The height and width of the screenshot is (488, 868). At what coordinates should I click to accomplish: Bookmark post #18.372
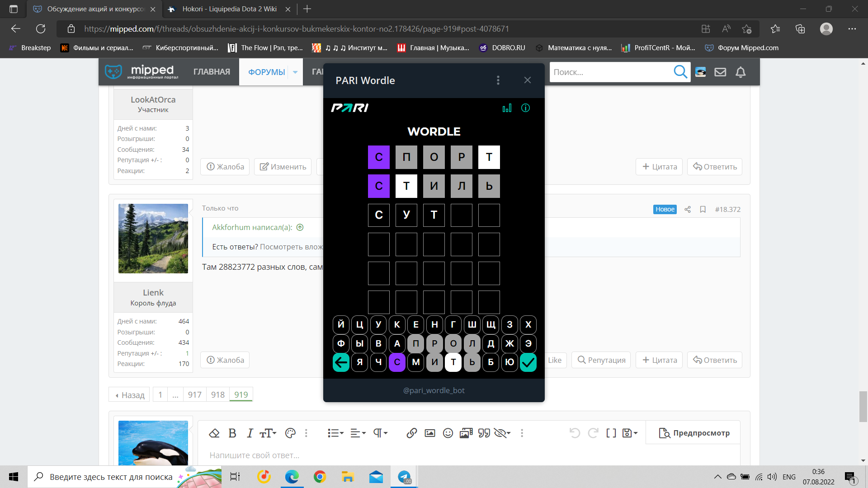pos(703,209)
